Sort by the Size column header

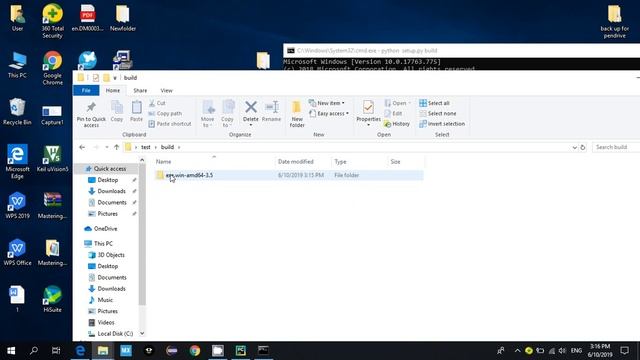click(x=406, y=162)
